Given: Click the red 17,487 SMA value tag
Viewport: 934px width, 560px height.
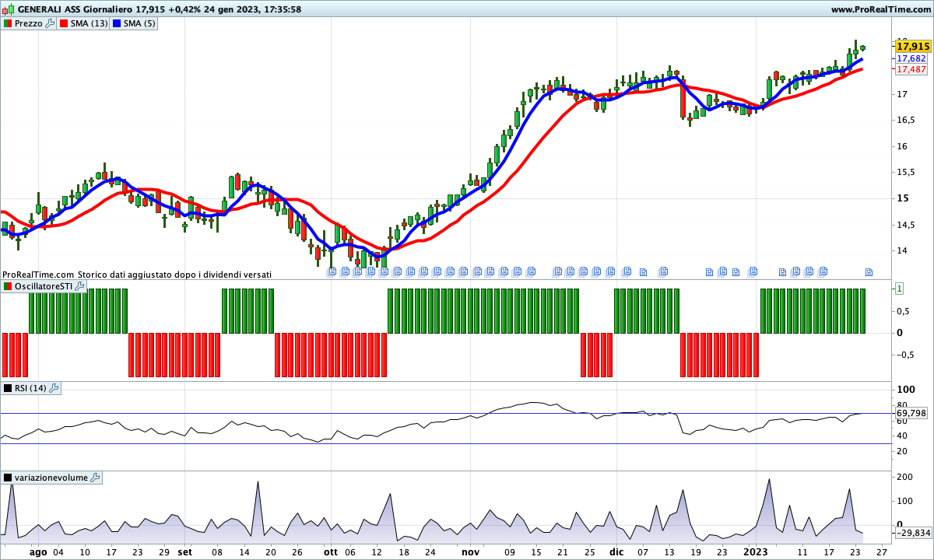Looking at the screenshot, I should click(x=911, y=69).
